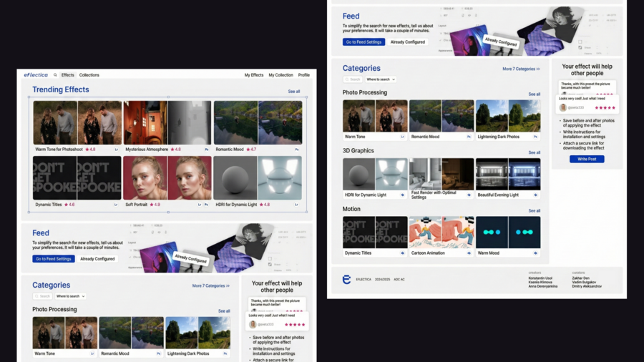
Task: Click the 'Konstantin Usol' name in footer
Action: [540, 278]
